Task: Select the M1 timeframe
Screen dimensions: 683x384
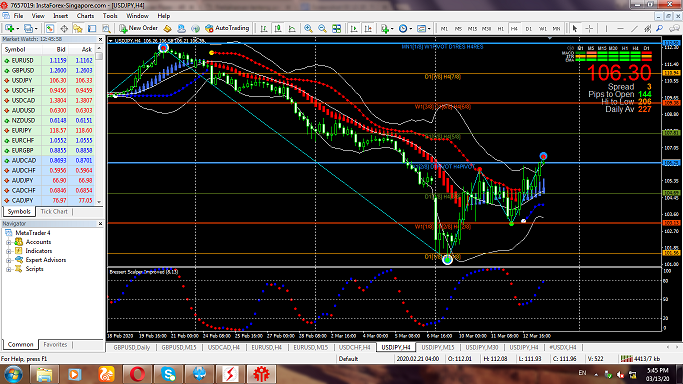Action: pyautogui.click(x=444, y=29)
